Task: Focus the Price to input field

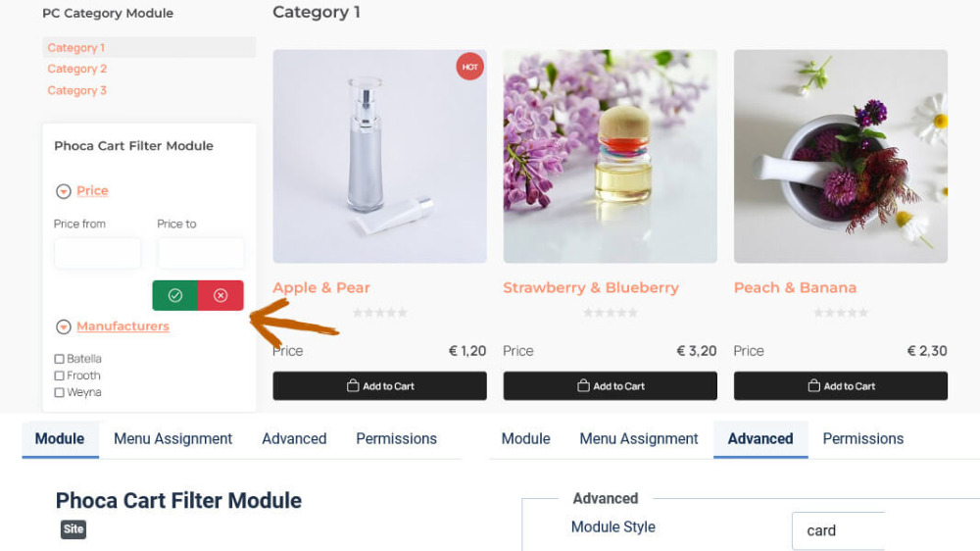Action: click(200, 253)
